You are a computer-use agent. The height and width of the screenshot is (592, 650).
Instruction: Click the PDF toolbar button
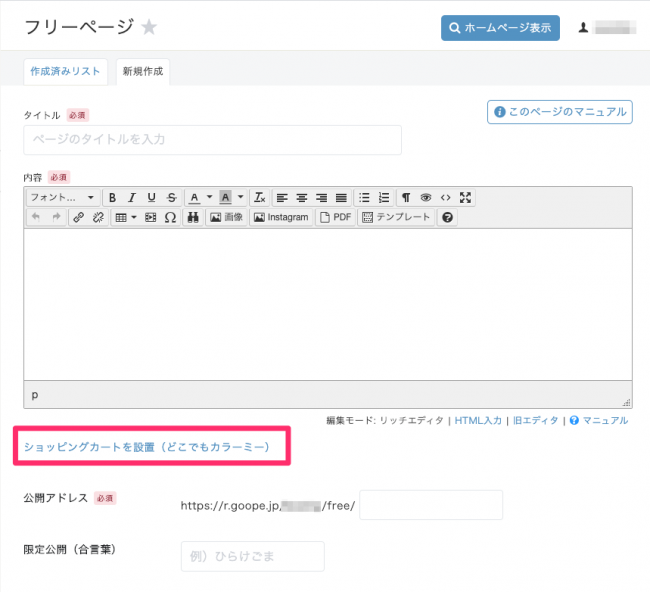coord(336,217)
